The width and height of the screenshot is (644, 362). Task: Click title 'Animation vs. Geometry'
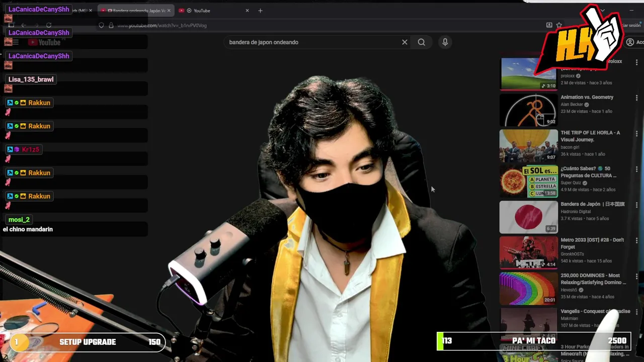(587, 97)
